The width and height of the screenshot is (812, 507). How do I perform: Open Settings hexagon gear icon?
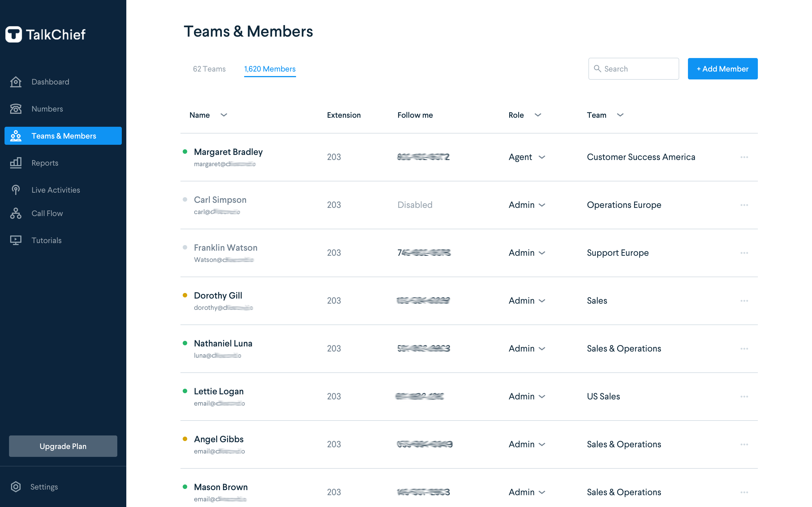[16, 486]
